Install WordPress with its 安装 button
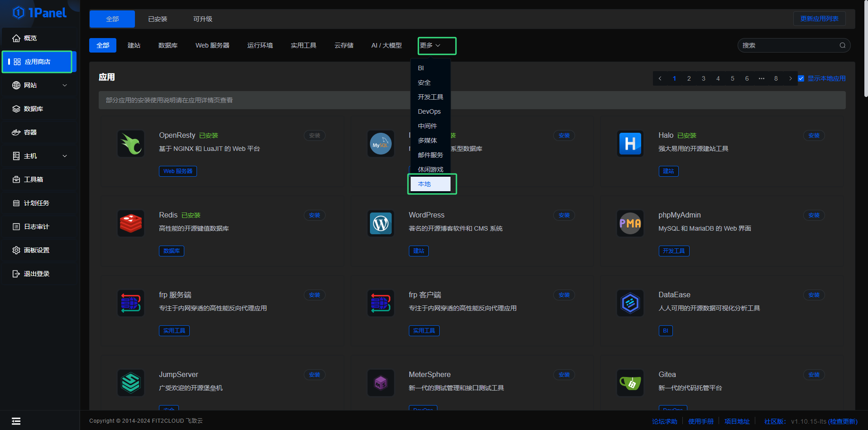 (564, 215)
